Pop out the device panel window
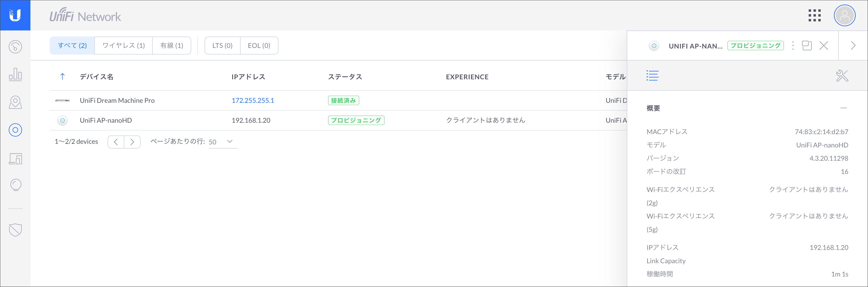The width and height of the screenshot is (868, 287). coord(807,46)
